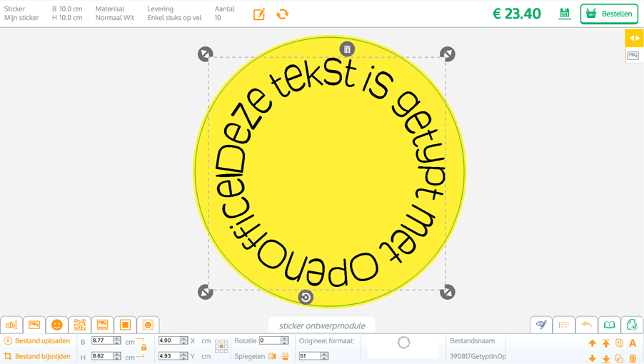
Task: Click the orange refresh arrows icon
Action: (x=283, y=14)
